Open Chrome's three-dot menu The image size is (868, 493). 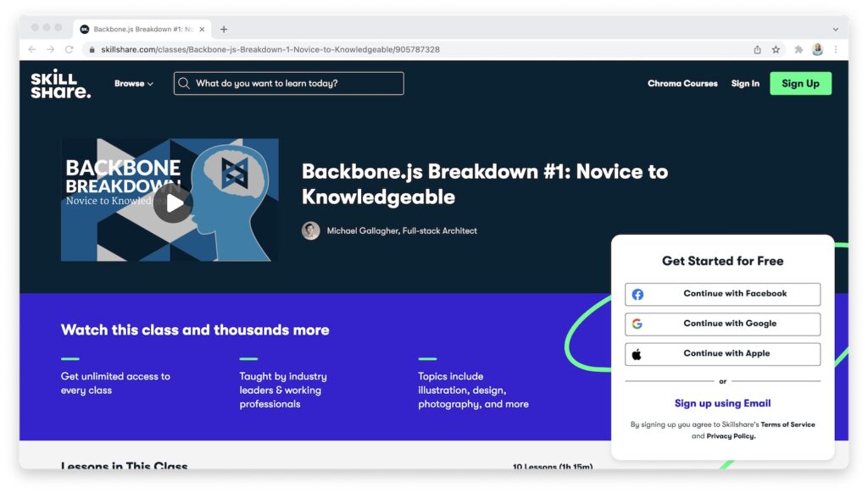click(x=836, y=49)
